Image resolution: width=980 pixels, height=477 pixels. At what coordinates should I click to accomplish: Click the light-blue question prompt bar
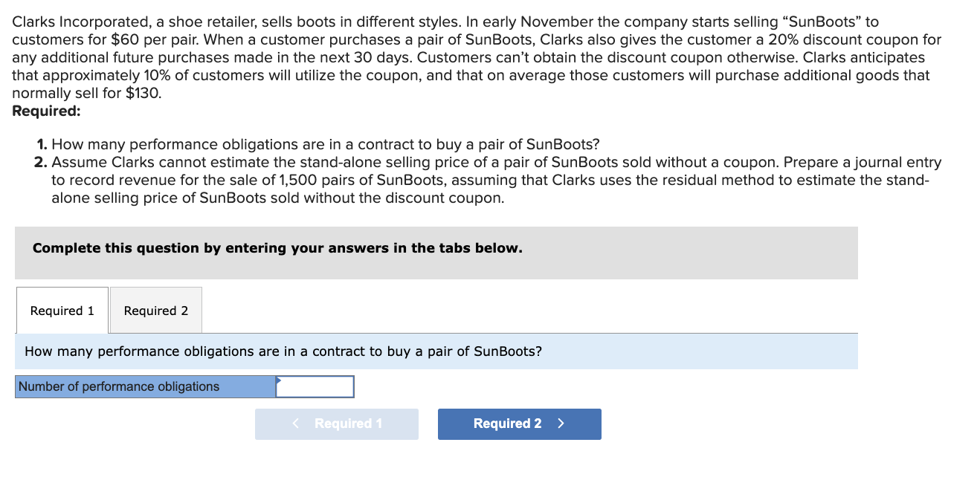(x=436, y=351)
